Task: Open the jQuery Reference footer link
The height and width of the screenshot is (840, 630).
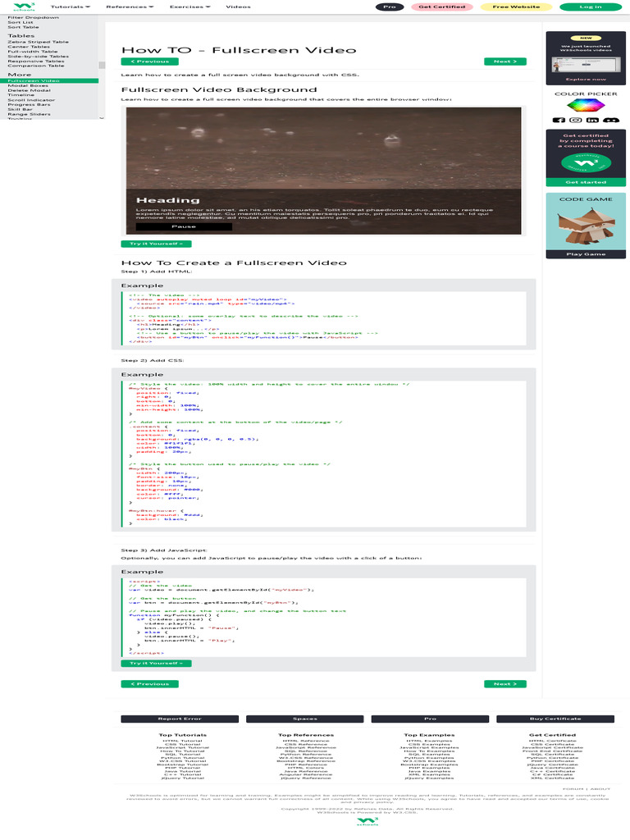Action: pos(306,778)
